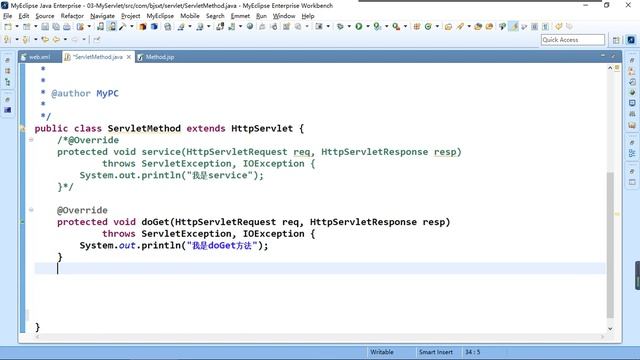
Task: Collapse the commented service method fold marker
Action: (31, 140)
